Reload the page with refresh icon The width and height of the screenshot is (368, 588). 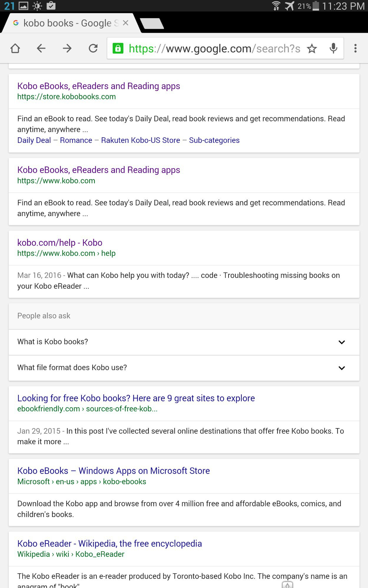click(93, 49)
